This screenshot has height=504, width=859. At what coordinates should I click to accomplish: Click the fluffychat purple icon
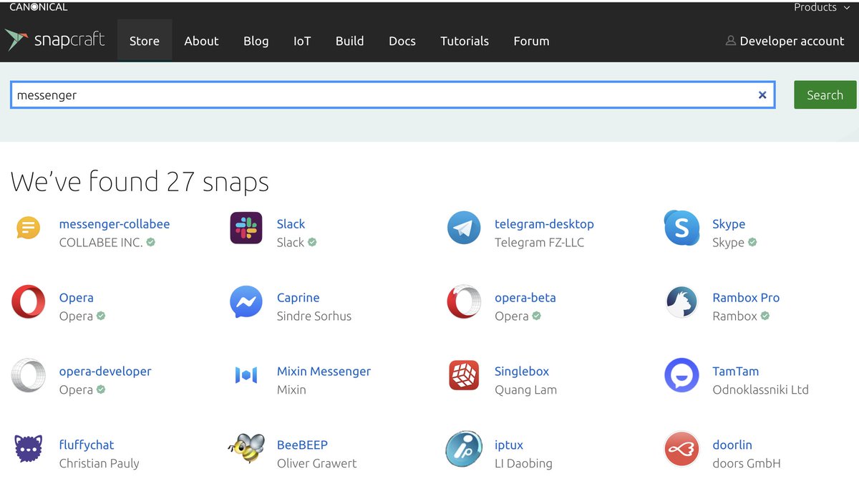tap(29, 449)
